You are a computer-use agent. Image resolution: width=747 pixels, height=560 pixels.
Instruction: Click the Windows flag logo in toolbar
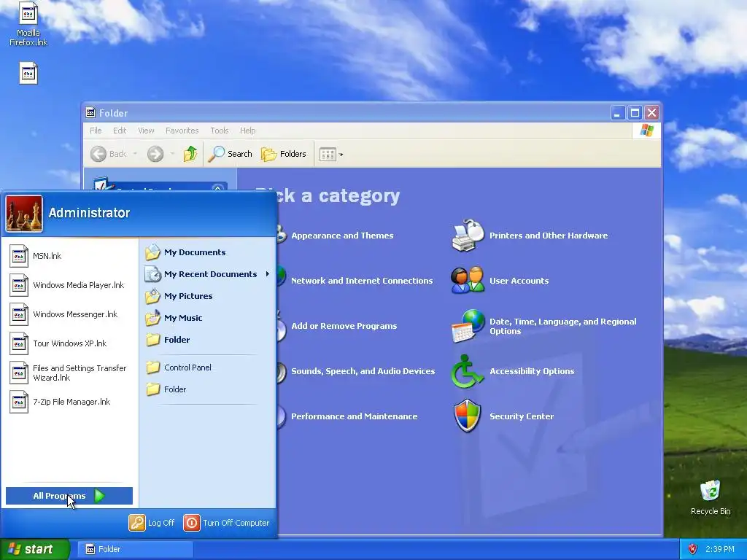[647, 130]
